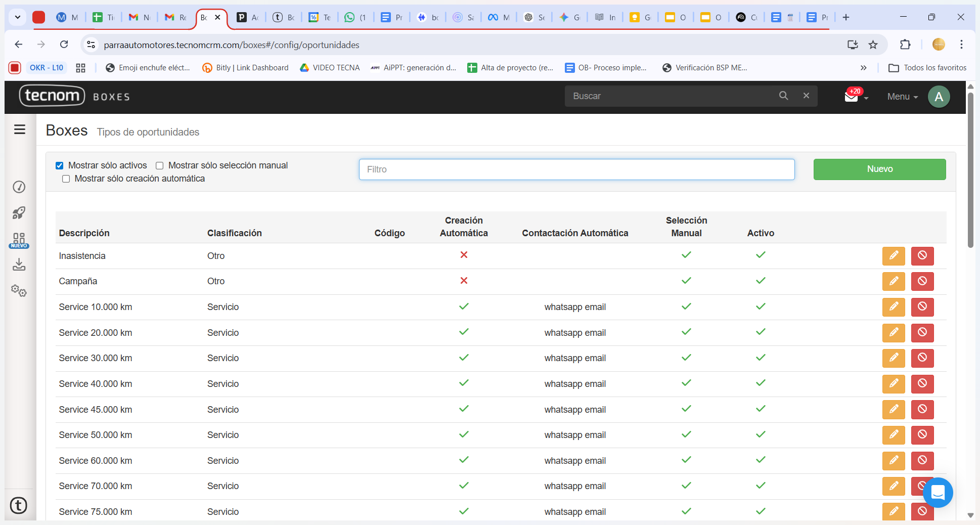Expand the Menu dropdown
Viewport: 980px width, 525px height.
tap(902, 97)
